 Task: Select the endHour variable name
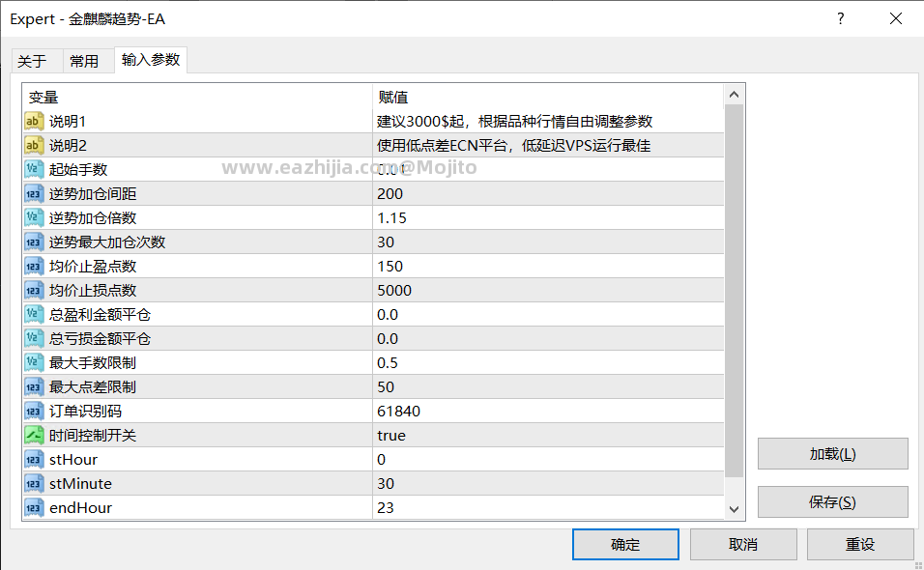click(x=81, y=507)
